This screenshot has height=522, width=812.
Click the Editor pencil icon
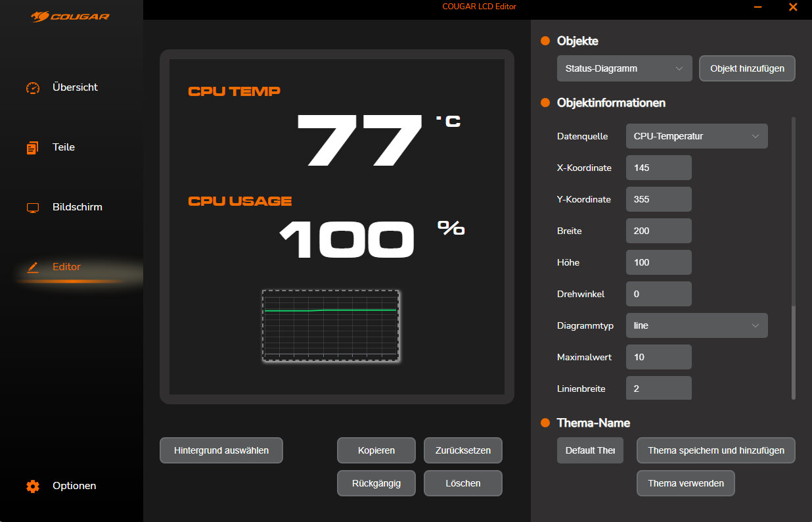[33, 268]
